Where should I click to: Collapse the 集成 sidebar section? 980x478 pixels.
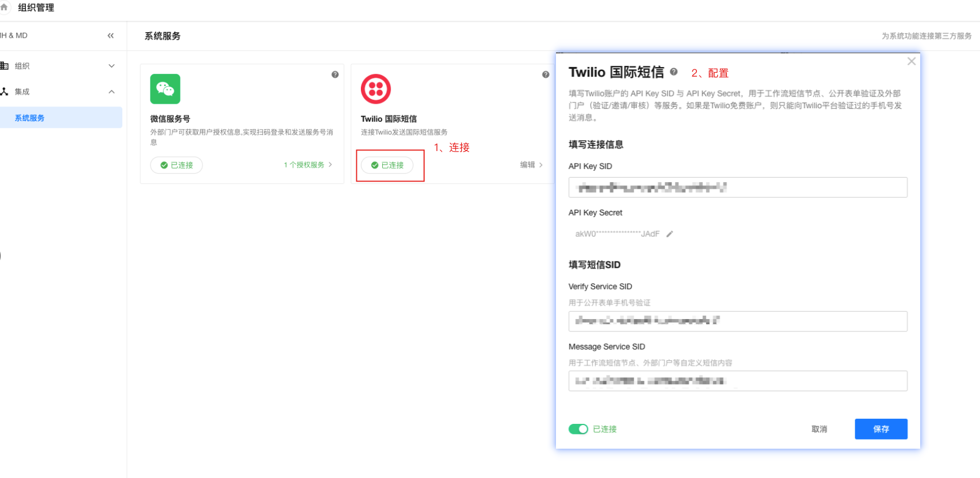point(112,92)
